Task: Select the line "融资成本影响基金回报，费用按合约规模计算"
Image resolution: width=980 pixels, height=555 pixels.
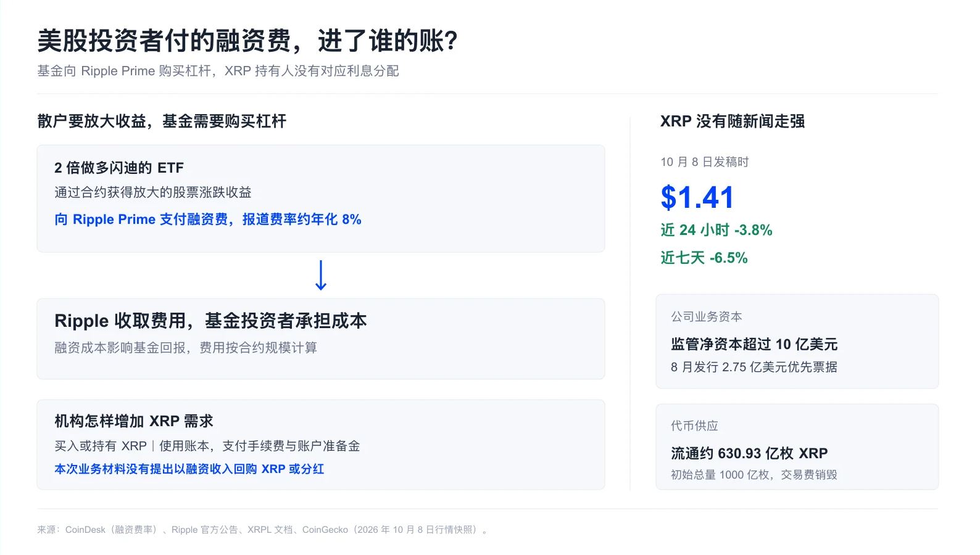Action: 186,348
